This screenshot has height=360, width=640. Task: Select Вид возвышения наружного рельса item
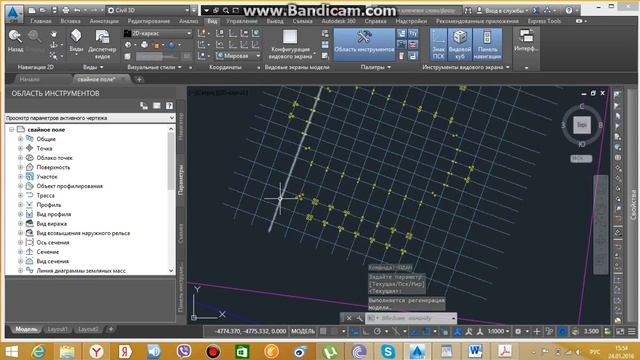coord(83,233)
